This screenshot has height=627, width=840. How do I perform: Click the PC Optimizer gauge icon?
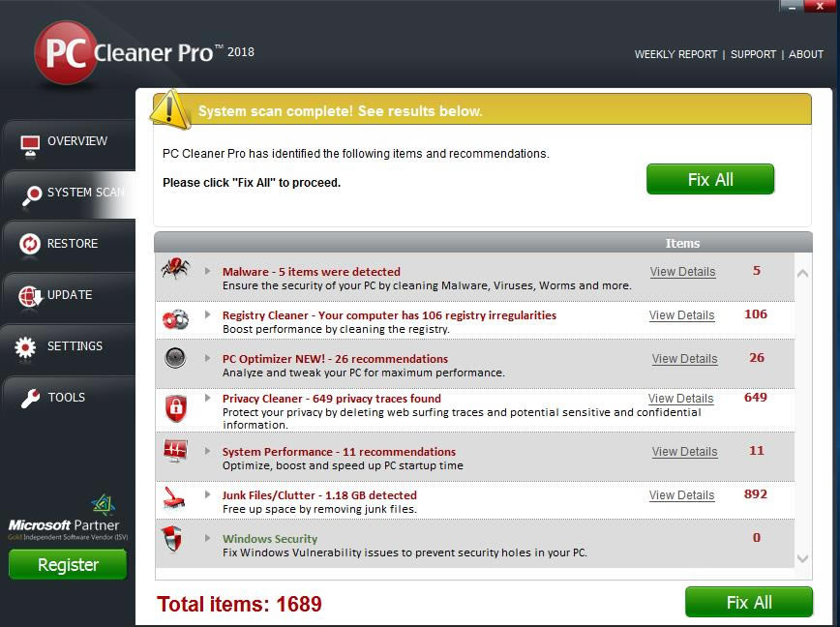[175, 358]
